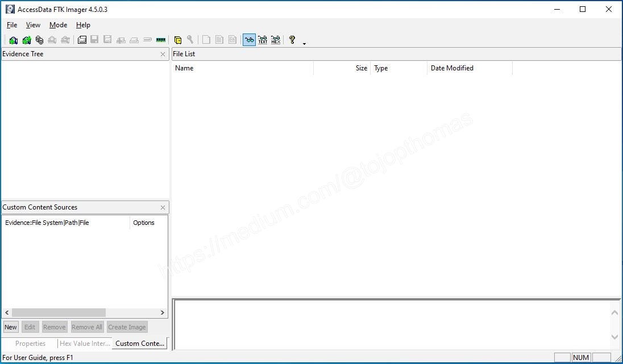Viewport: 623px width, 364px height.
Task: Click the New button in Custom Content
Action: pos(11,327)
